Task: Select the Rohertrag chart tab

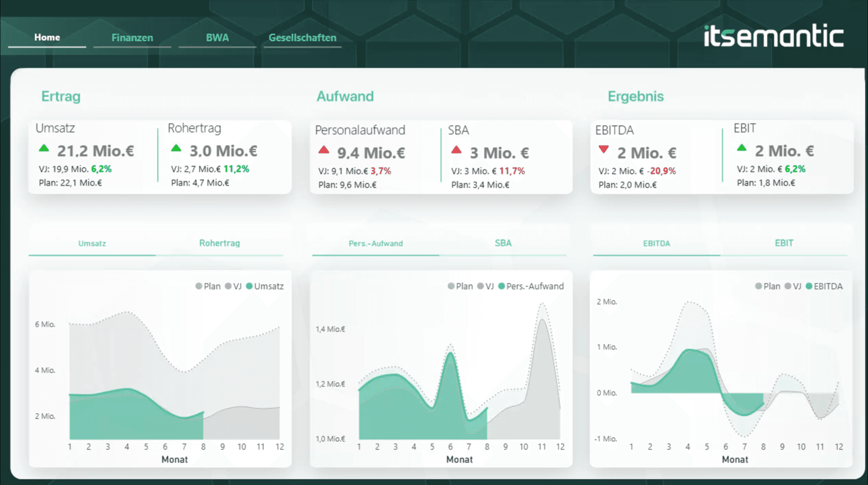Action: pyautogui.click(x=220, y=243)
